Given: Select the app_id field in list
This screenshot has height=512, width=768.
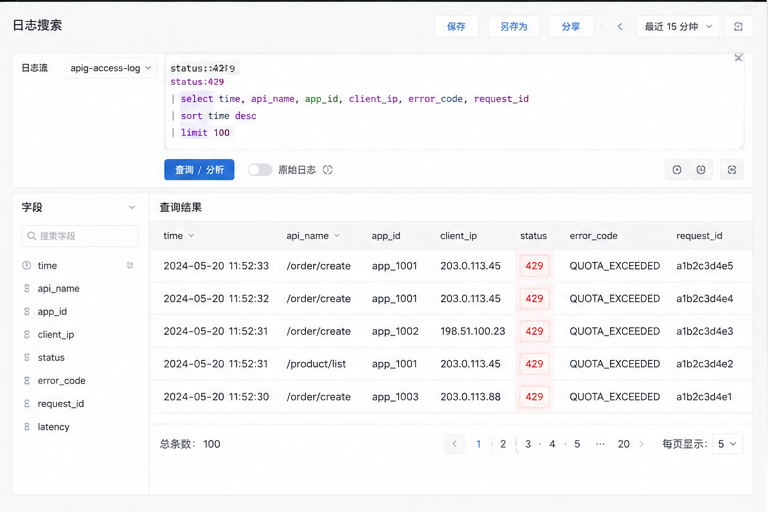Looking at the screenshot, I should [52, 311].
